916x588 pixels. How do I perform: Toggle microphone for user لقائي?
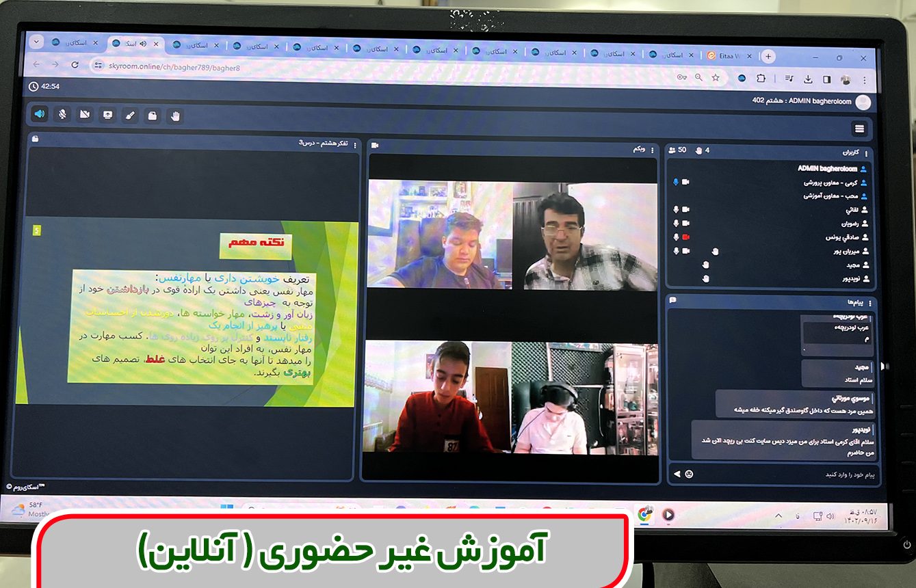click(x=676, y=209)
